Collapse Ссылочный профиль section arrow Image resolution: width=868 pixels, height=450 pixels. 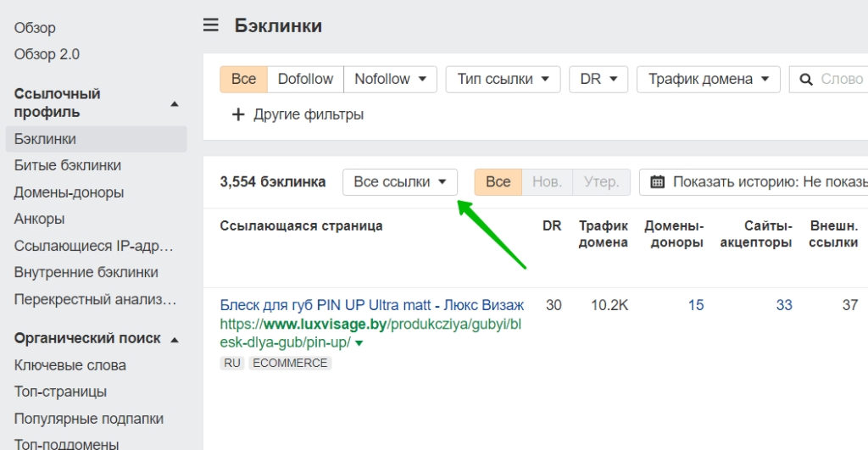(175, 103)
